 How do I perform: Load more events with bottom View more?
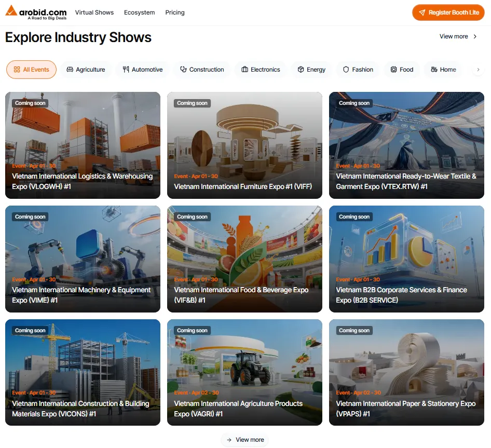pos(245,440)
